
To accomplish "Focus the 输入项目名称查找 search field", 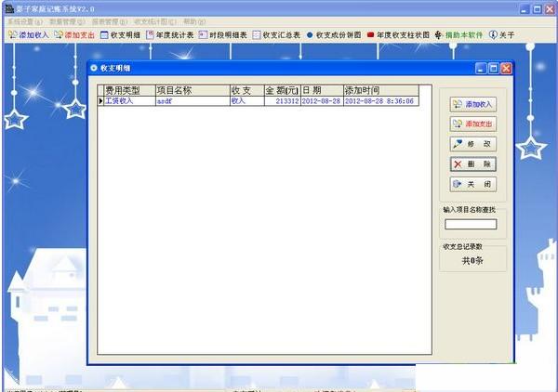I will pos(471,224).
